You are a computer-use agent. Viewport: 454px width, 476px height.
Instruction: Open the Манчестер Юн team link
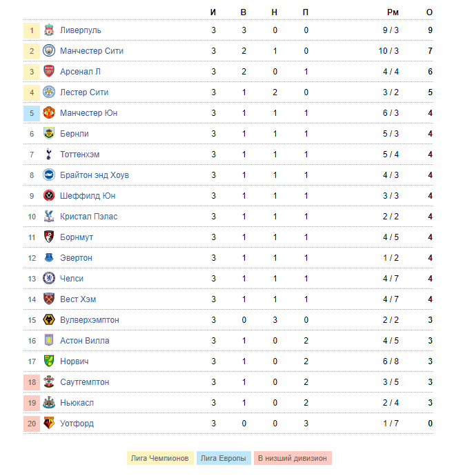point(89,113)
